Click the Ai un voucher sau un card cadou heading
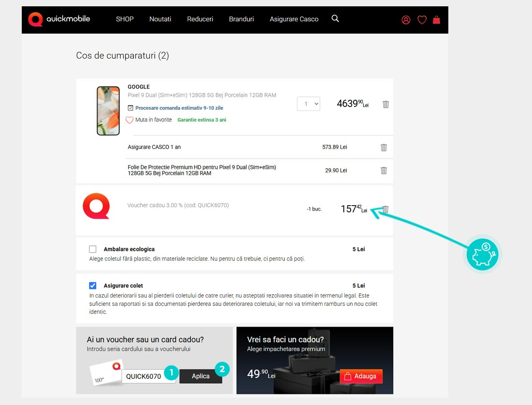The height and width of the screenshot is (405, 532). tap(145, 340)
